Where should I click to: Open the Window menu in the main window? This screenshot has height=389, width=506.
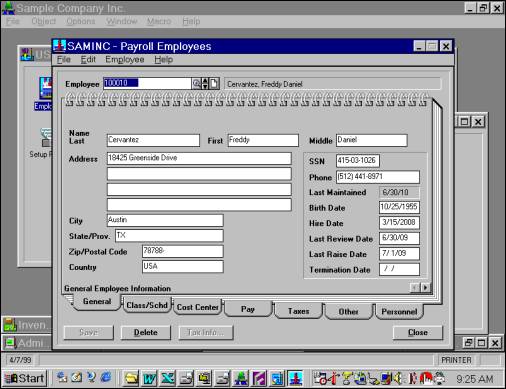point(122,21)
